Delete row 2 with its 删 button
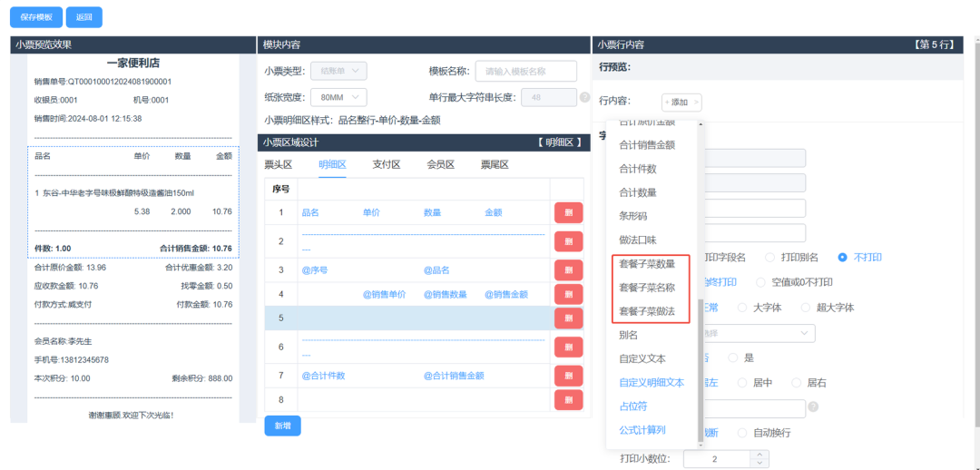980x470 pixels. 568,241
